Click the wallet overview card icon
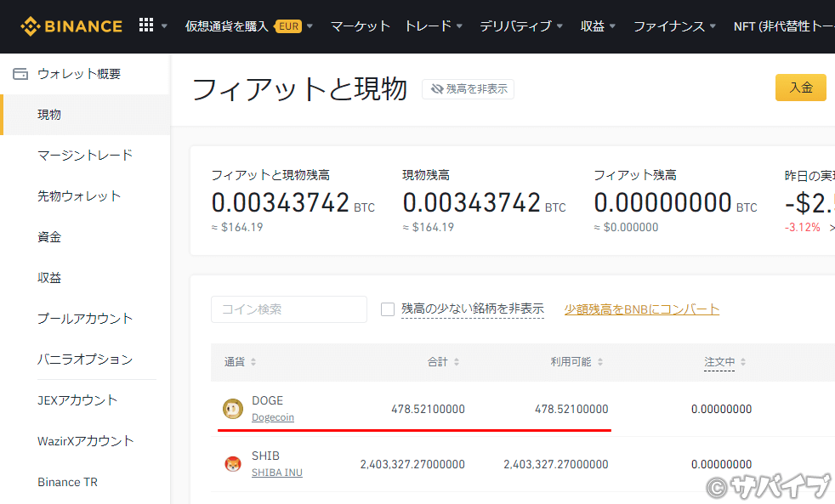This screenshot has width=835, height=504. click(x=20, y=73)
